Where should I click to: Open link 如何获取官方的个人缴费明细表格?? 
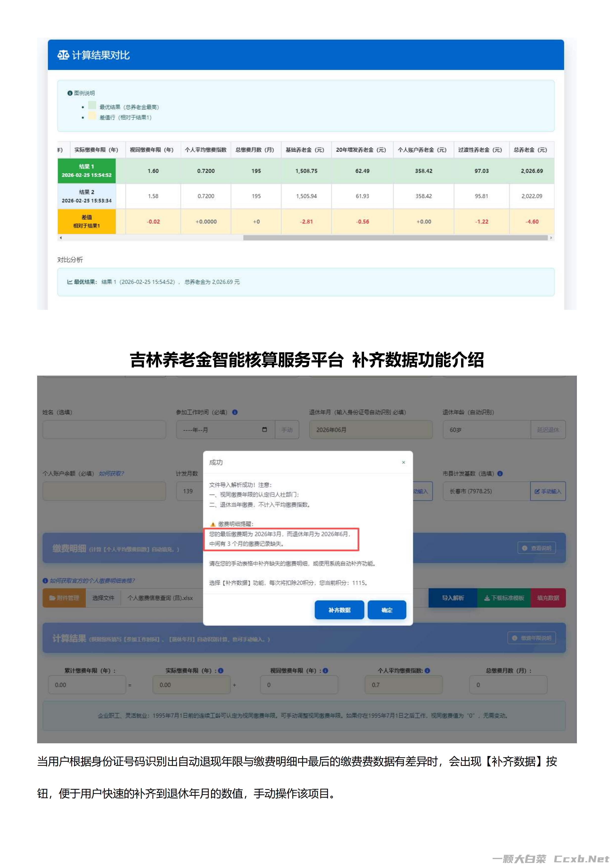(x=92, y=580)
